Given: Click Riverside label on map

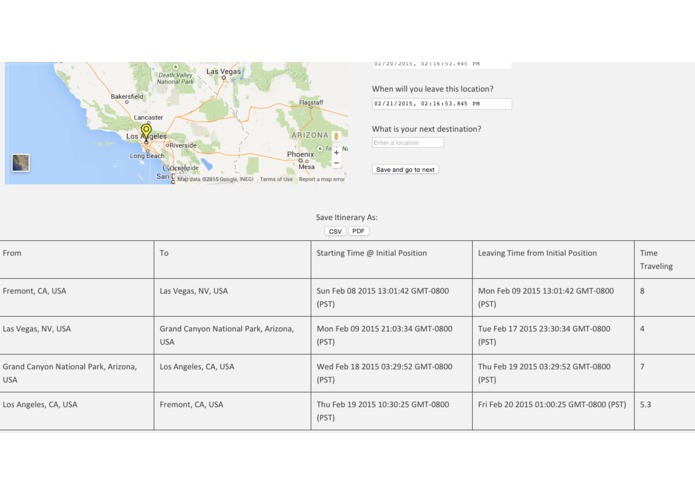Looking at the screenshot, I should [x=183, y=145].
